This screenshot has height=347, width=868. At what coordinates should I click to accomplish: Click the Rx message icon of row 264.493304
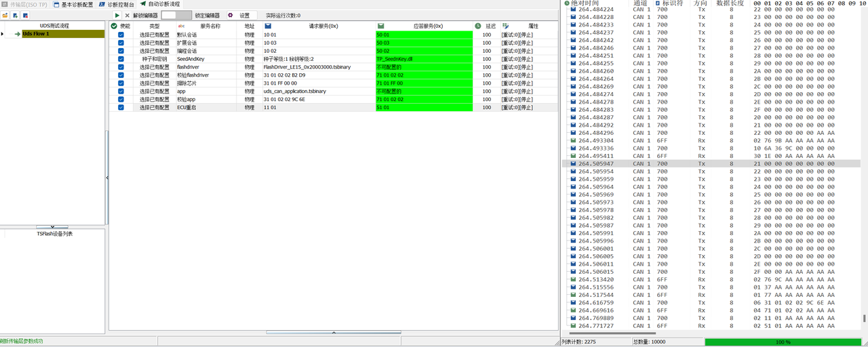pyautogui.click(x=573, y=140)
